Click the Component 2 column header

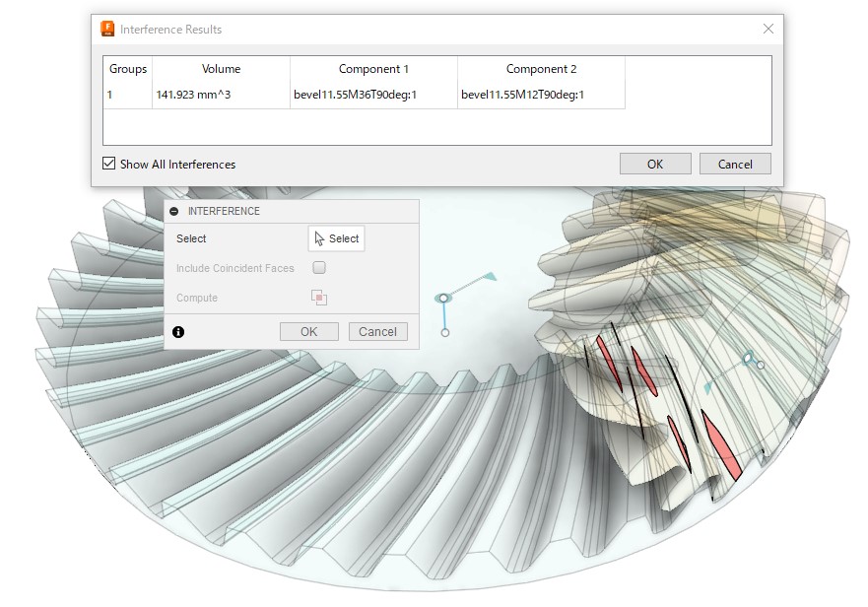(541, 69)
